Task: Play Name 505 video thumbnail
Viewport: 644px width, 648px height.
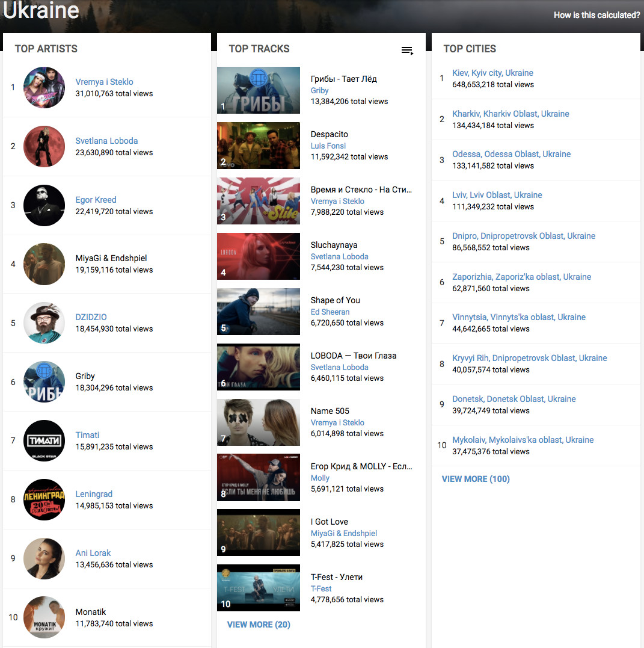Action: 259,422
